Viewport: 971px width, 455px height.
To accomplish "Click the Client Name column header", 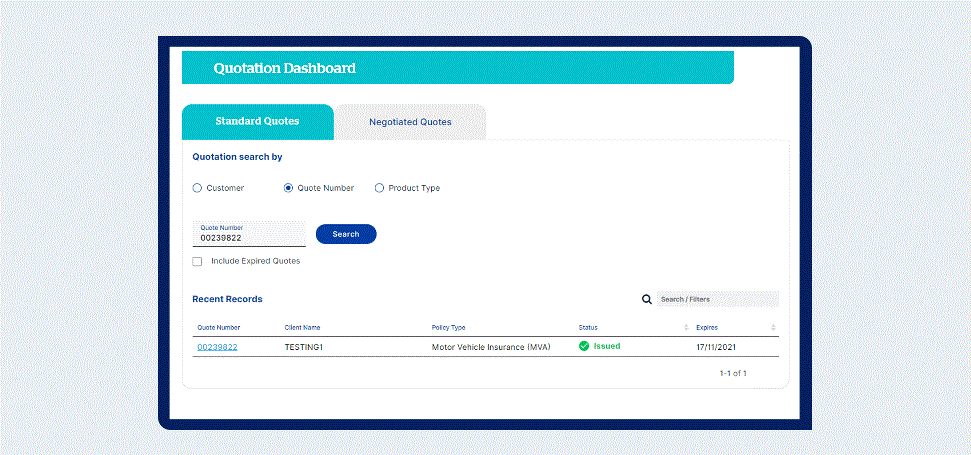I will click(302, 327).
